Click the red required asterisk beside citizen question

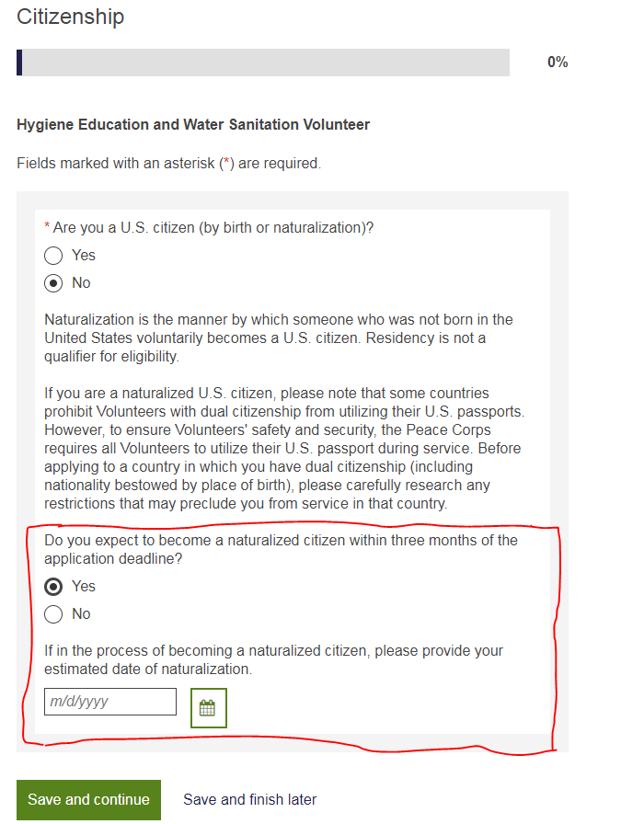point(47,226)
